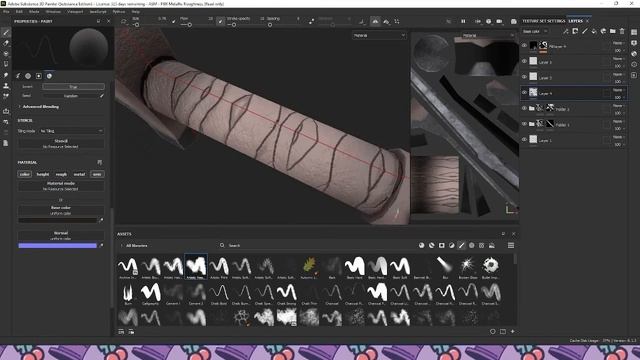Go back via All libraries breadcrumb chevron
The height and width of the screenshot is (360, 640).
(121, 246)
